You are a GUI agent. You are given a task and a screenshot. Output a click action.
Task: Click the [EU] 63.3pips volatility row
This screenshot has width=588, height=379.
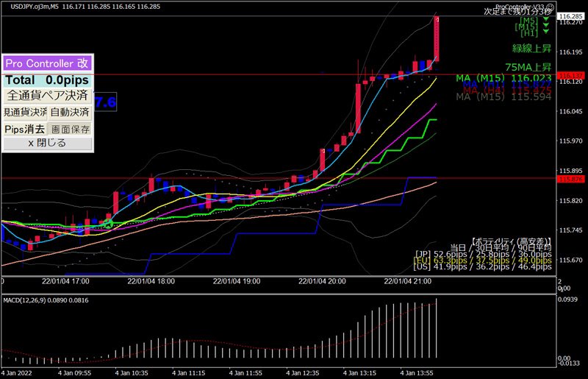tap(482, 261)
